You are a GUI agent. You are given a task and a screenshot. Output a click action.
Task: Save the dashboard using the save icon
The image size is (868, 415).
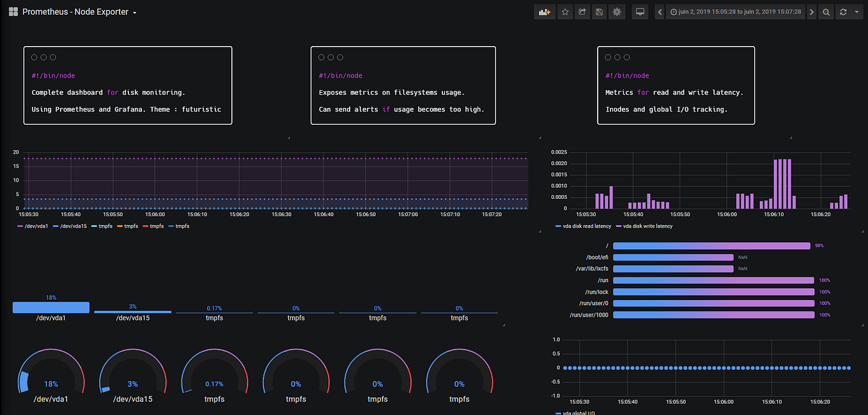coord(599,12)
